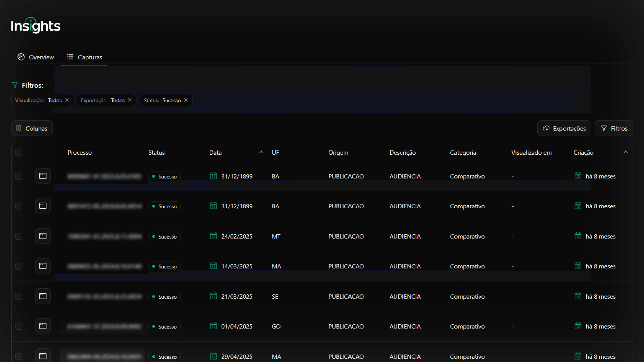Click the Insights logo
The width and height of the screenshot is (644, 362).
click(x=36, y=25)
